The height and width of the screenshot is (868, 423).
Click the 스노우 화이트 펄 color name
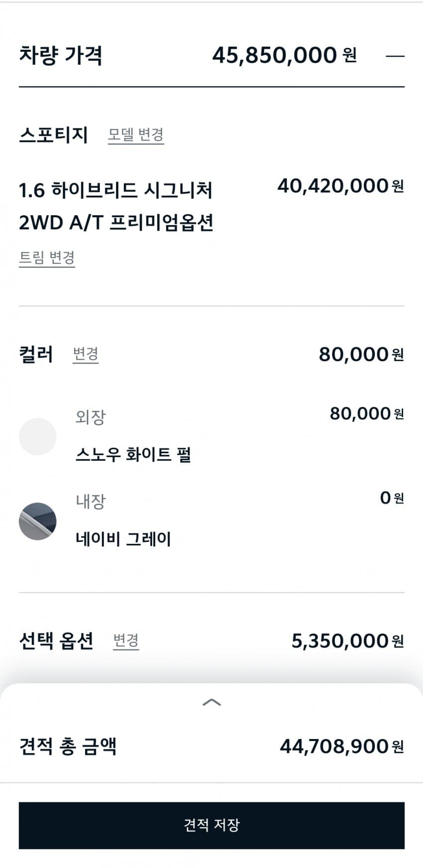[133, 455]
